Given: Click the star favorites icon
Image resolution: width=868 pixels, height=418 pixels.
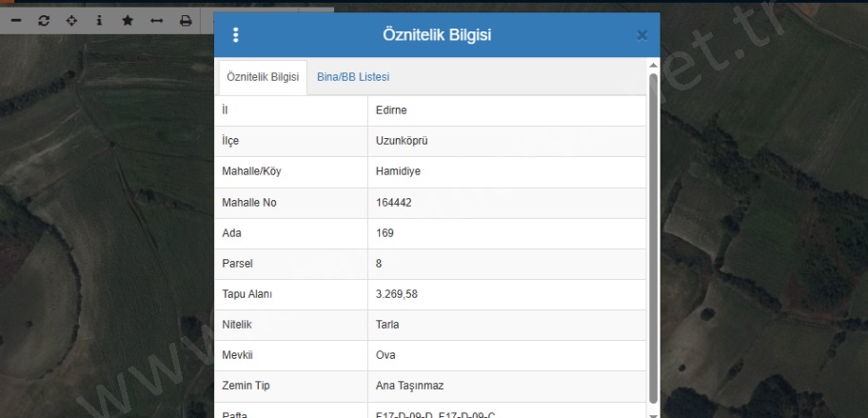Looking at the screenshot, I should [x=128, y=20].
